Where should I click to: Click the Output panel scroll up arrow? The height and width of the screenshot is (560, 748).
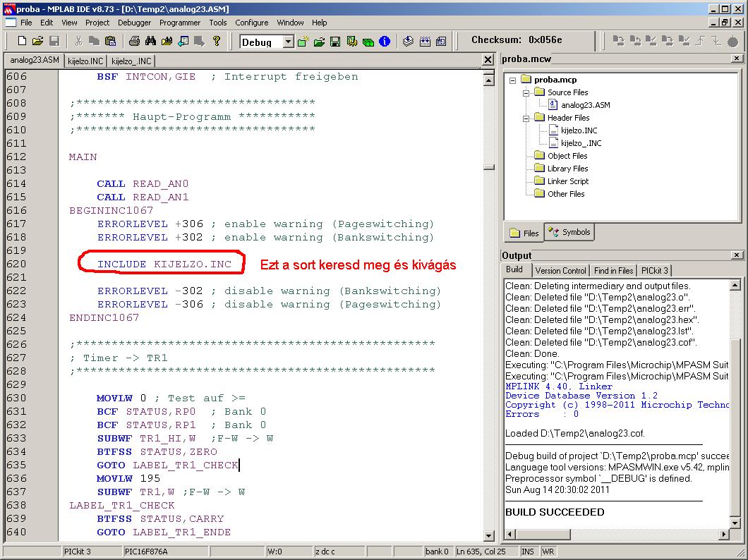tap(735, 286)
